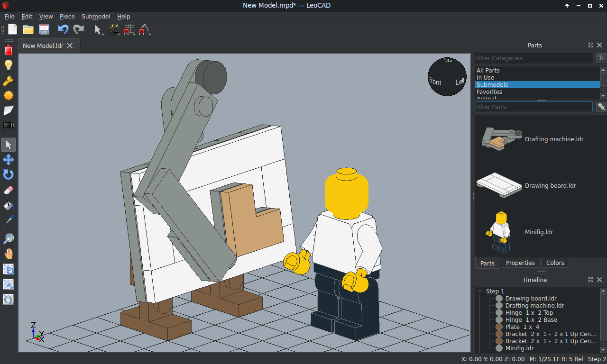Switch to the Parts tab

487,263
